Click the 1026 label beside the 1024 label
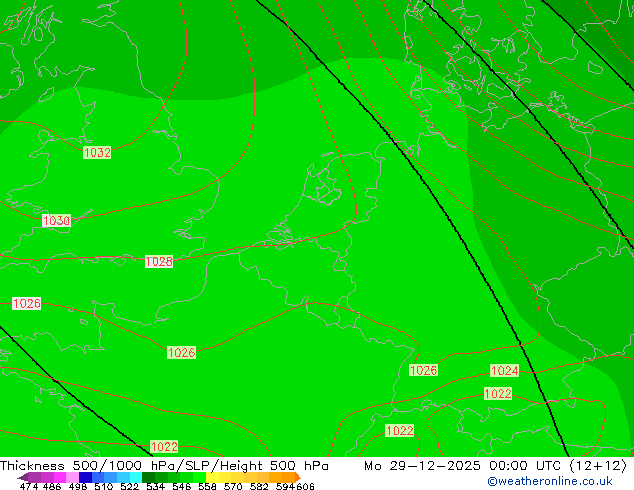The width and height of the screenshot is (634, 490). [423, 370]
